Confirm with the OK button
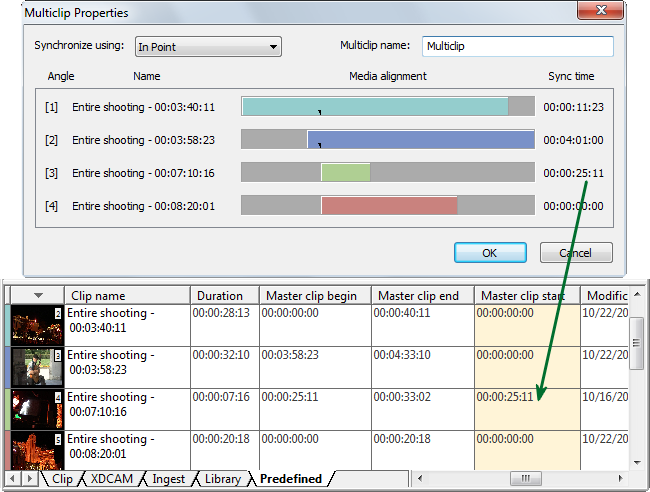 (490, 253)
